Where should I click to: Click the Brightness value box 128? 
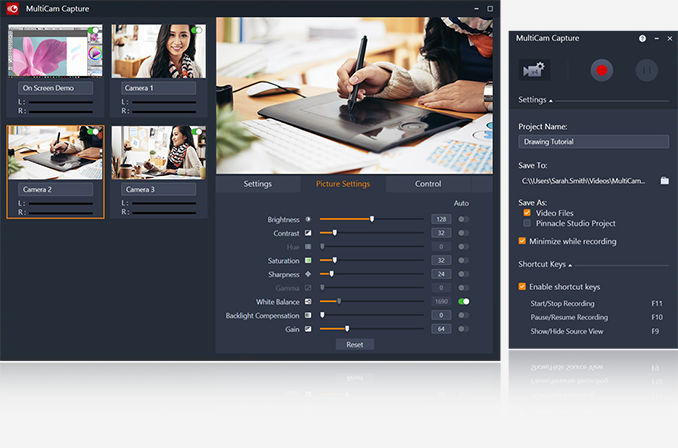[x=441, y=219]
